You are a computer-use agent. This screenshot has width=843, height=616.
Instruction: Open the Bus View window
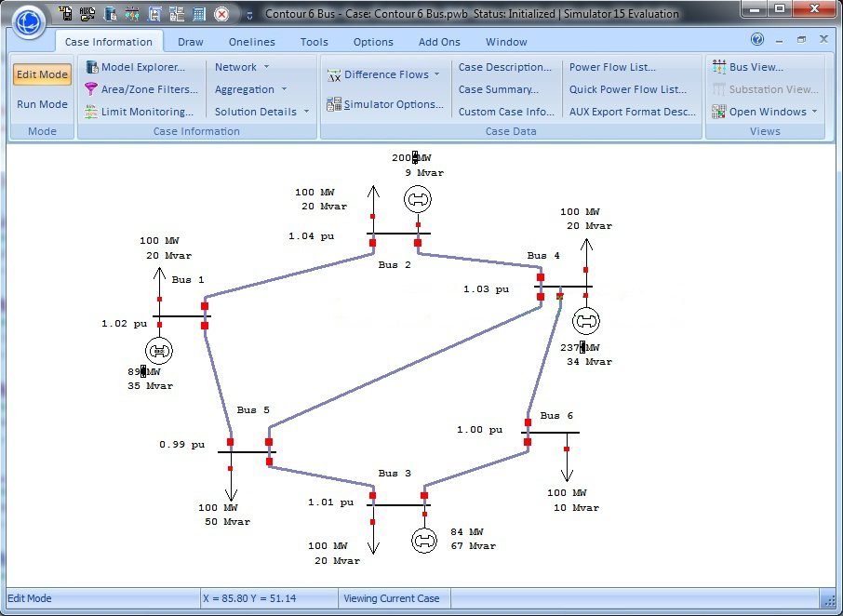tap(747, 67)
